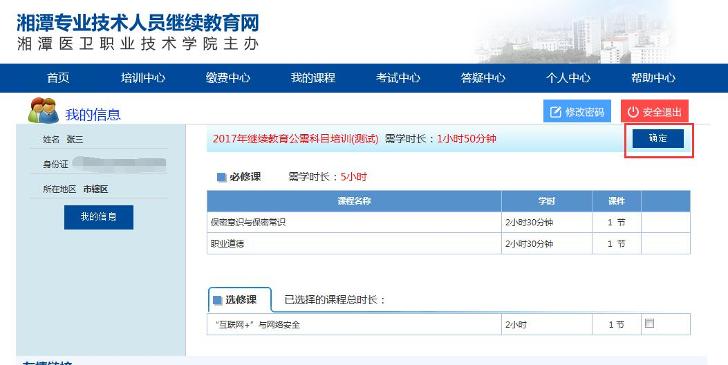This screenshot has height=365, width=728.
Task: Click the 学时 column header
Action: point(547,202)
